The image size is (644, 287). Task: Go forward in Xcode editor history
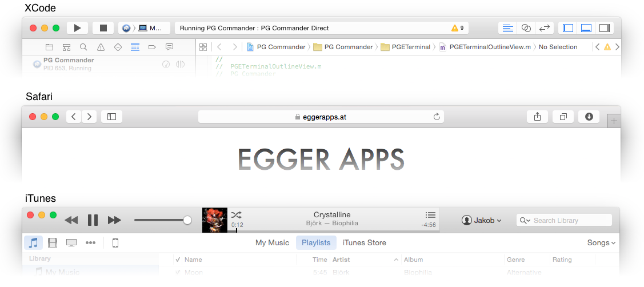234,47
